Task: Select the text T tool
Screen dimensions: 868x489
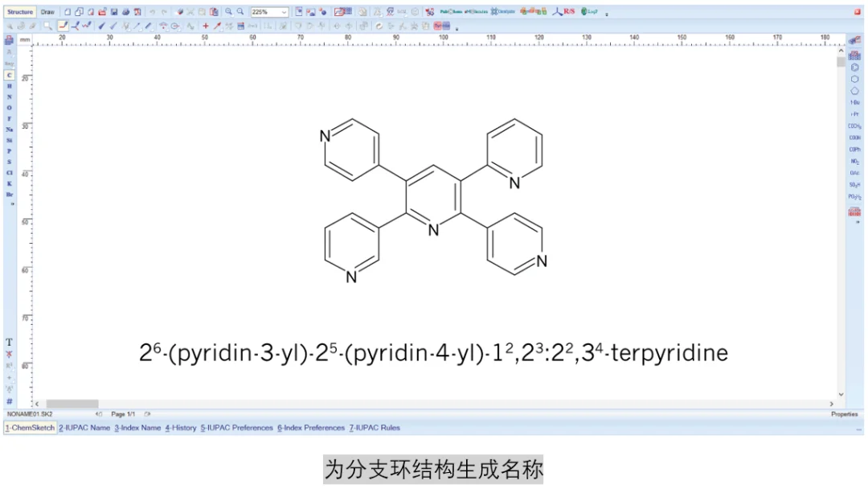Action: (x=10, y=343)
